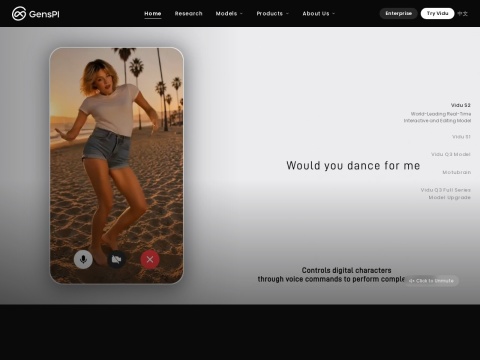
Task: Click the 'Would you dance for me' text
Action: click(353, 165)
